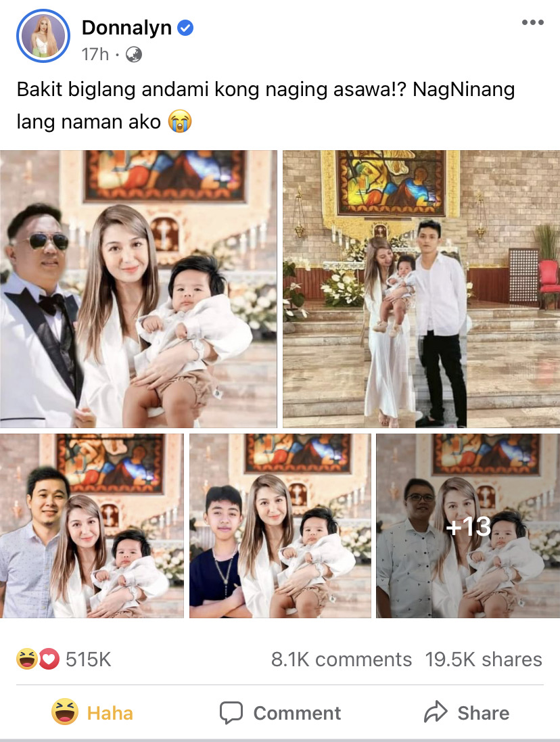
Task: Expand the +13 more photos thumbnail
Action: (468, 526)
